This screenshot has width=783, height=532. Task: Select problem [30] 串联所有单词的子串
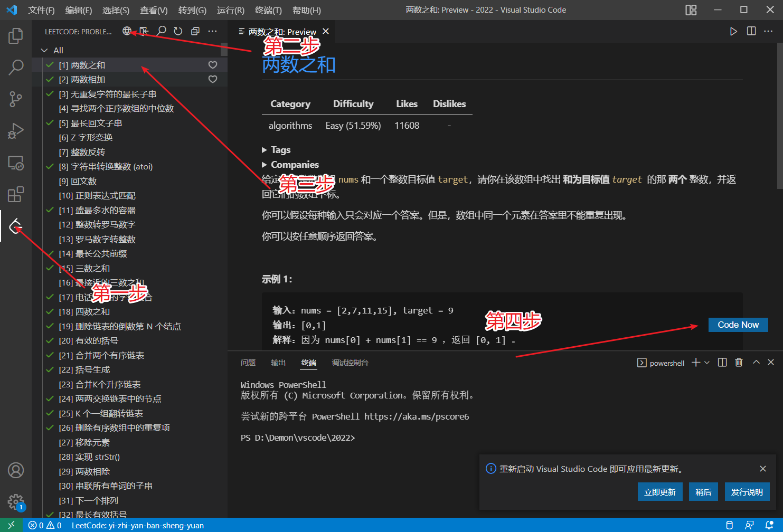(129, 486)
